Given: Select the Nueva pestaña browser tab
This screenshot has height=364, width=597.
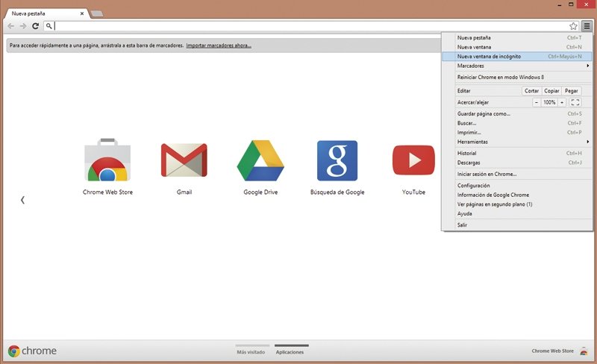Looking at the screenshot, I should pyautogui.click(x=46, y=13).
